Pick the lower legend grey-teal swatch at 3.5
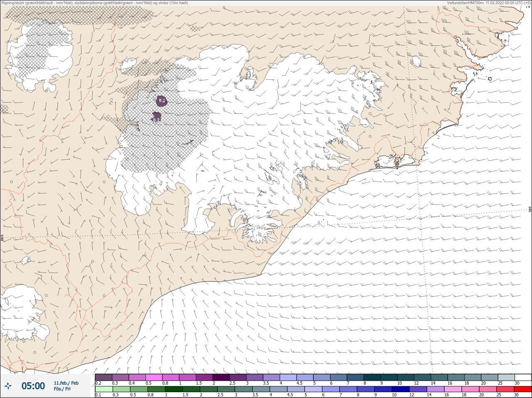Viewport: 532px width, 398px height. tap(261, 389)
